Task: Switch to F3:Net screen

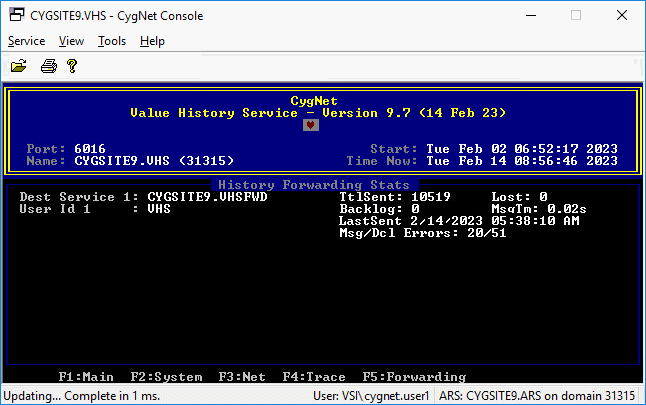Action: 242,377
